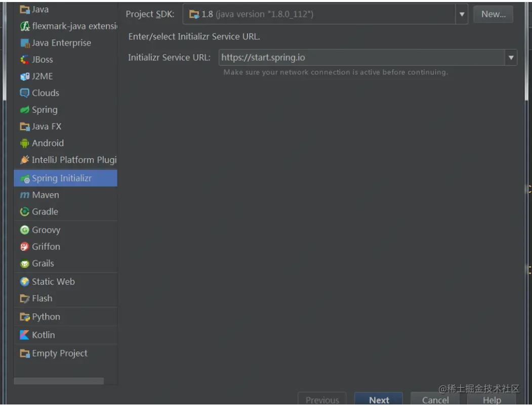This screenshot has height=406, width=532.
Task: Select Python label
Action: point(46,317)
